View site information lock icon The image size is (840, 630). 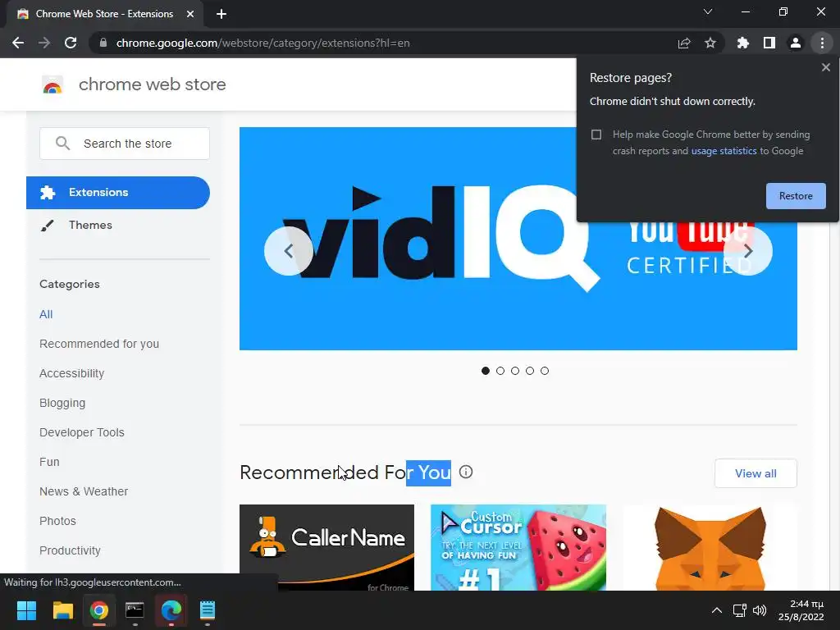(x=103, y=43)
